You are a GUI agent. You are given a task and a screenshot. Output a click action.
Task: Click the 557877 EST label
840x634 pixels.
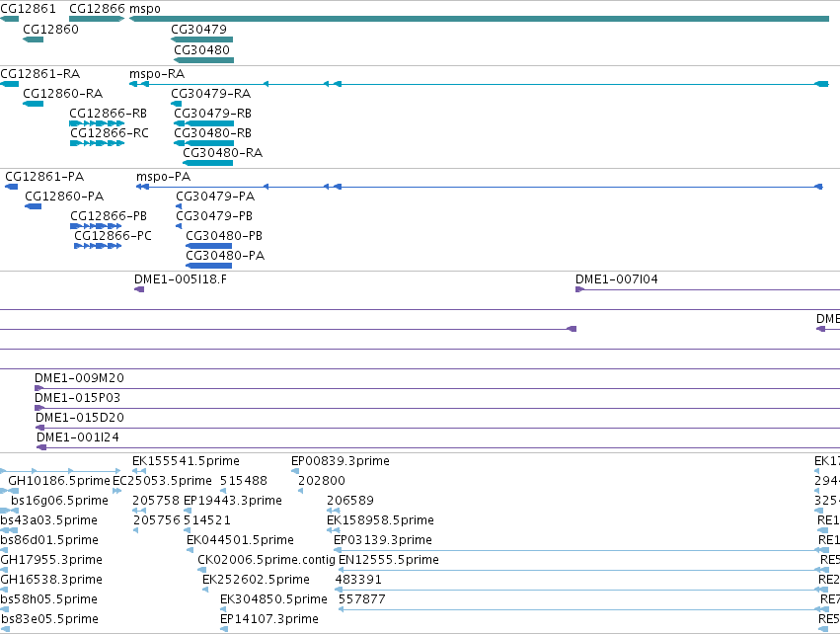point(362,599)
